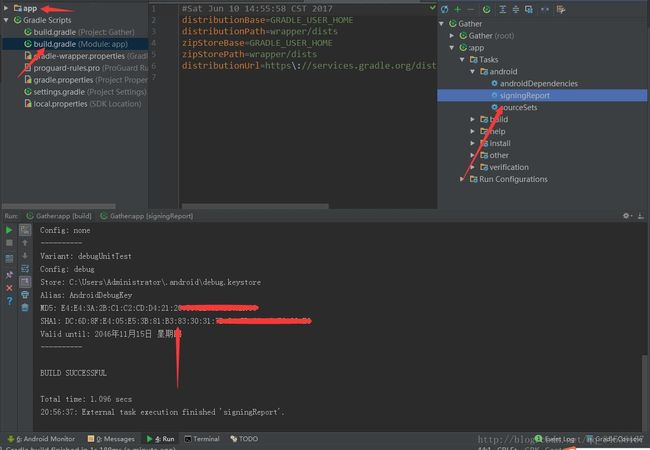Toggle offline mode in Gradle toolbar
Image resolution: width=650 pixels, height=450 pixels.
pyautogui.click(x=545, y=9)
